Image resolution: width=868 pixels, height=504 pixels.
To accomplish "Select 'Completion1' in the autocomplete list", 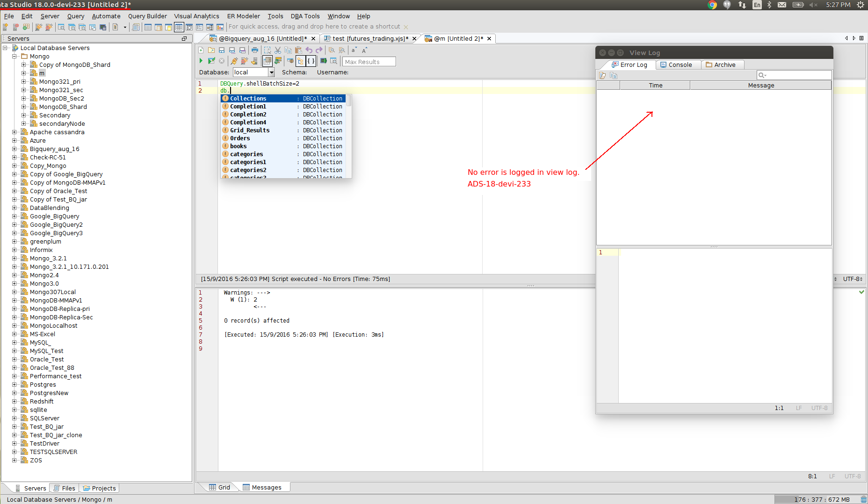I will 283,107.
